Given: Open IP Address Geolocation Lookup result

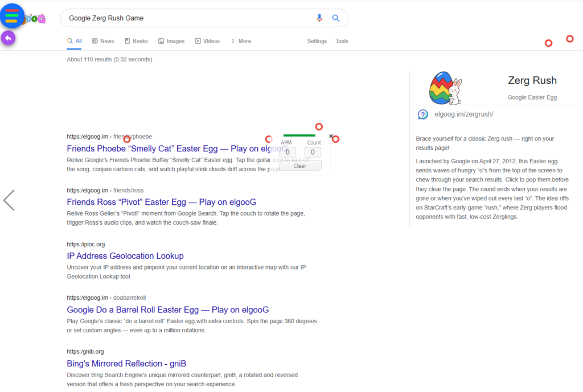Looking at the screenshot, I should (x=125, y=256).
